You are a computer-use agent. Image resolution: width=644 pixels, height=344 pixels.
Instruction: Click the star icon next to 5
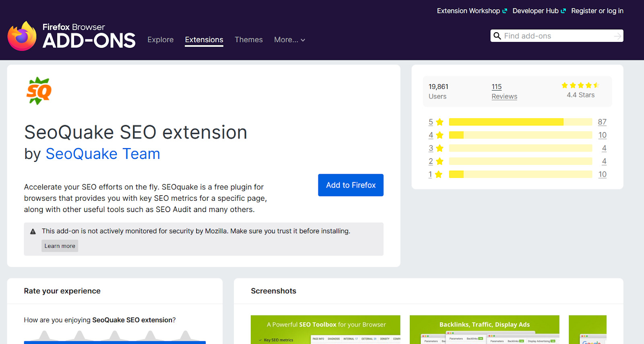[x=440, y=122]
